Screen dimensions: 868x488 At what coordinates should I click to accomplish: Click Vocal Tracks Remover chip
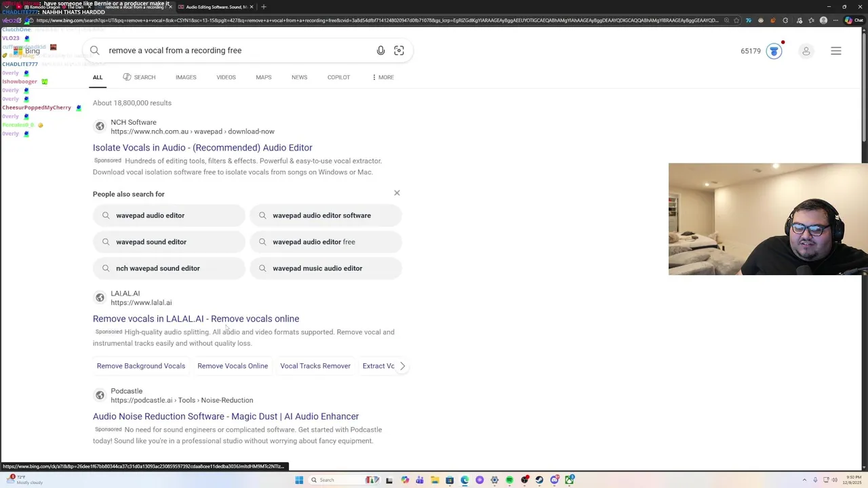315,366
